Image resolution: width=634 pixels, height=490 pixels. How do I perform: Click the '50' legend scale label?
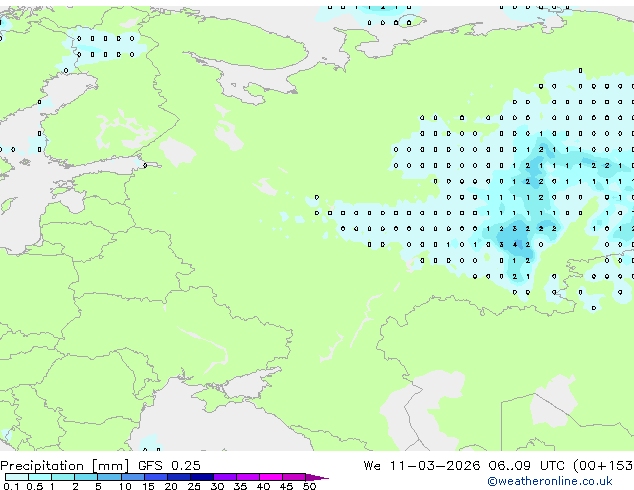(x=309, y=486)
